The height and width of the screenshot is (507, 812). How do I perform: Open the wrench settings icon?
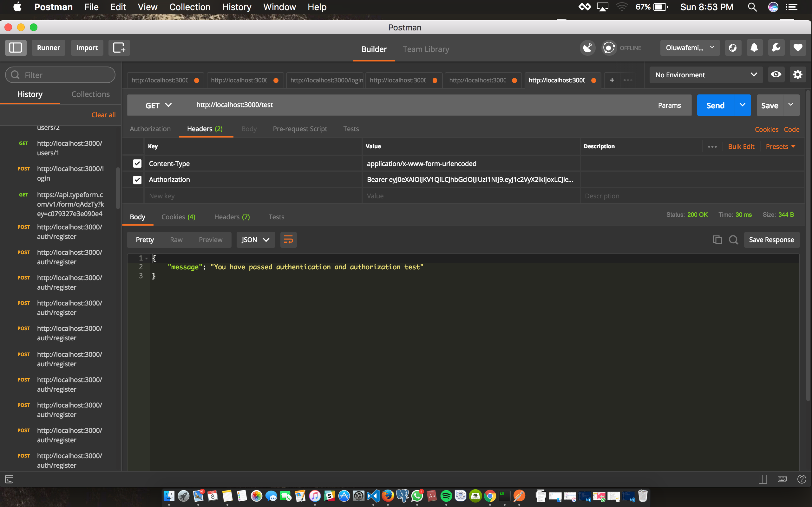pyautogui.click(x=776, y=48)
